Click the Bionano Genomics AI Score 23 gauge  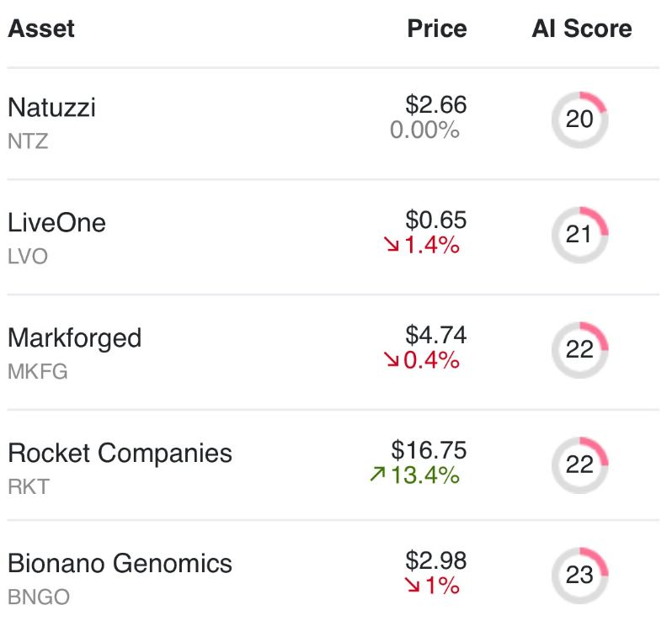[x=579, y=576]
